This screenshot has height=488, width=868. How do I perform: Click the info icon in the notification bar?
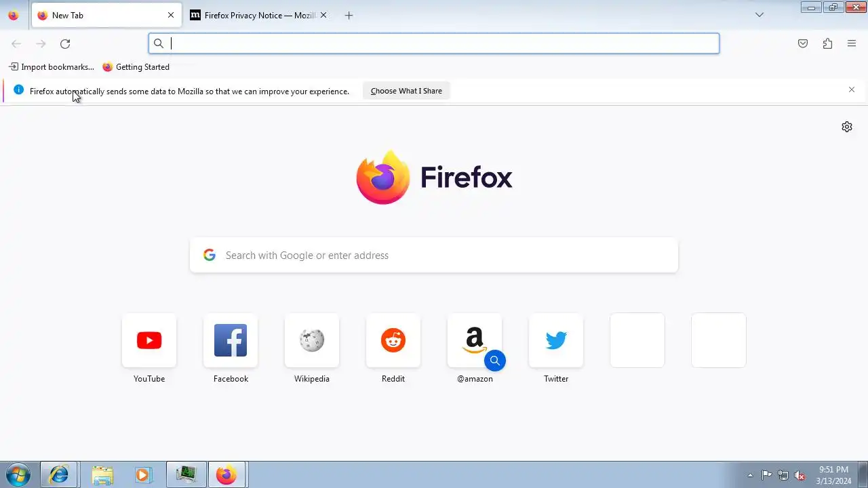coord(18,90)
